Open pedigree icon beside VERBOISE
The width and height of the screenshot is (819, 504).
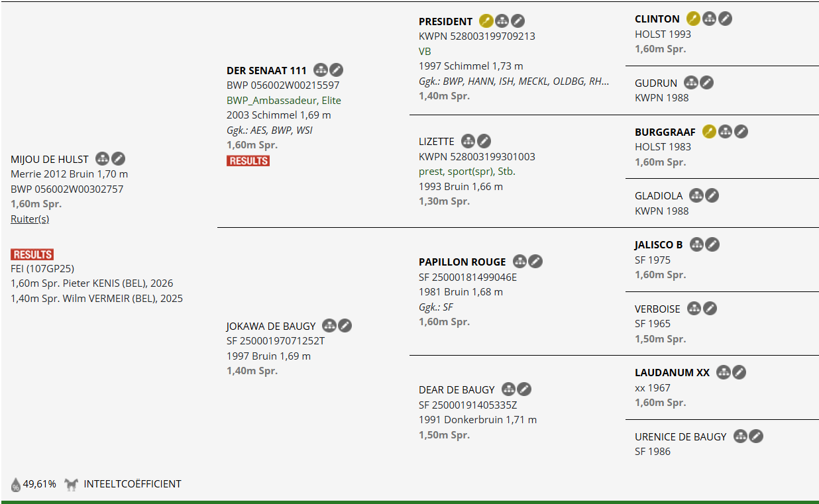tap(694, 309)
